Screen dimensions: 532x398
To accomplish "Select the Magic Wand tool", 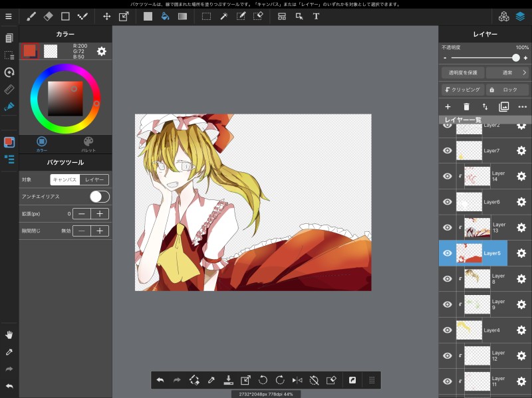I will 224,16.
